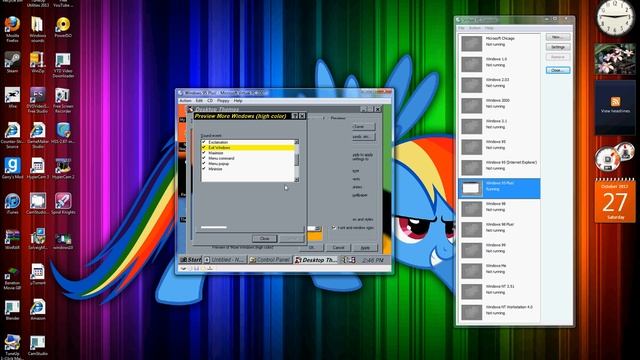Select Microsoft Chicago virtual machine

coord(500,43)
